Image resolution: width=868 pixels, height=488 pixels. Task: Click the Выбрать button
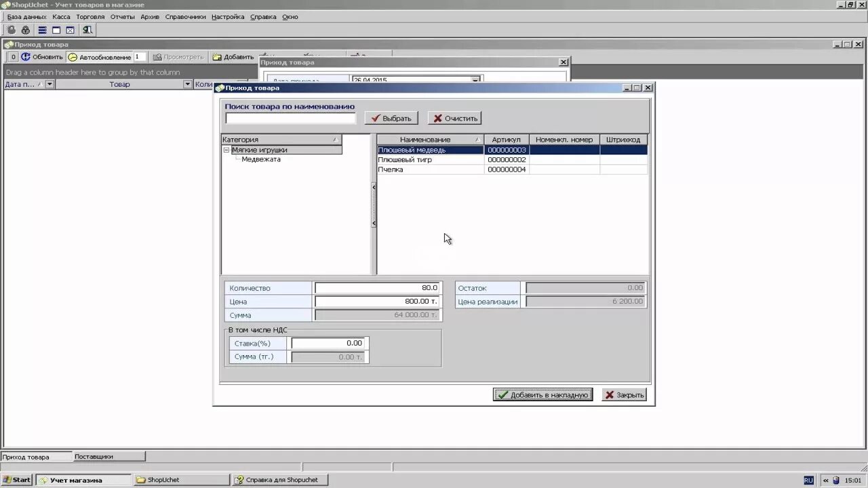(x=391, y=118)
